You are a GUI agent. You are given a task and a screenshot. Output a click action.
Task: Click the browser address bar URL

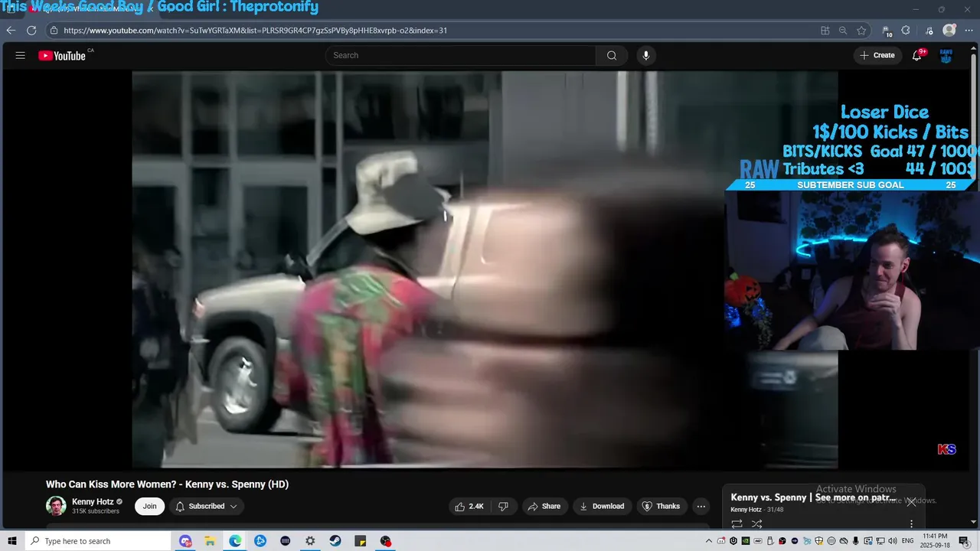255,31
